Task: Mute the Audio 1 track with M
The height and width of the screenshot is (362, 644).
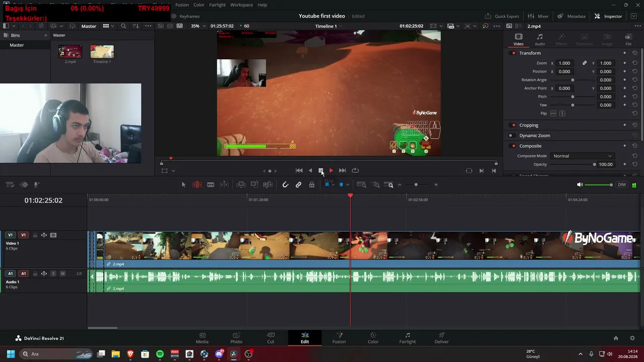Action: (62, 274)
